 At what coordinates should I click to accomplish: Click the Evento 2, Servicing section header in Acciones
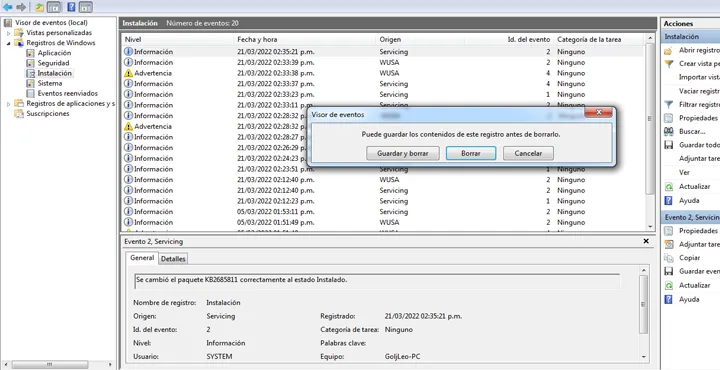pyautogui.click(x=691, y=217)
